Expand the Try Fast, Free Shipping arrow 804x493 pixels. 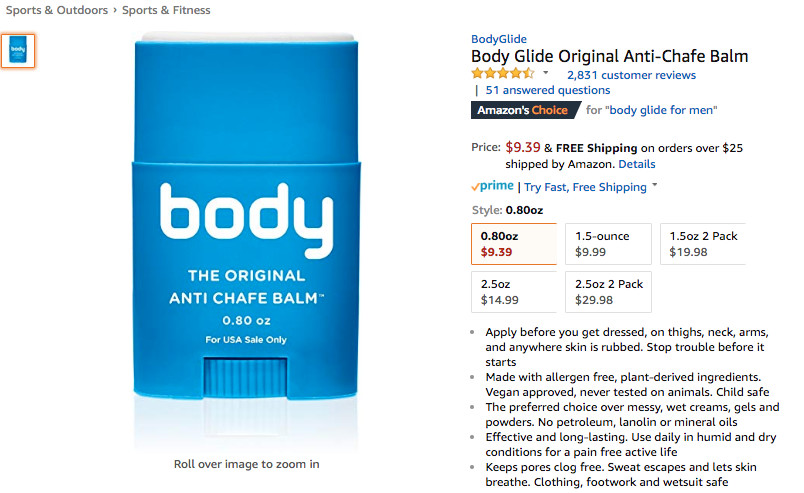(x=655, y=186)
